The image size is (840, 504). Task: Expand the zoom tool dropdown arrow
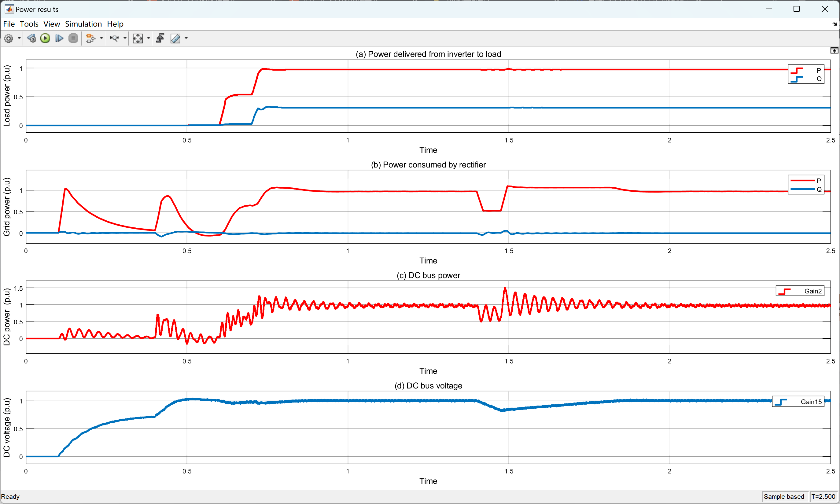tap(125, 39)
